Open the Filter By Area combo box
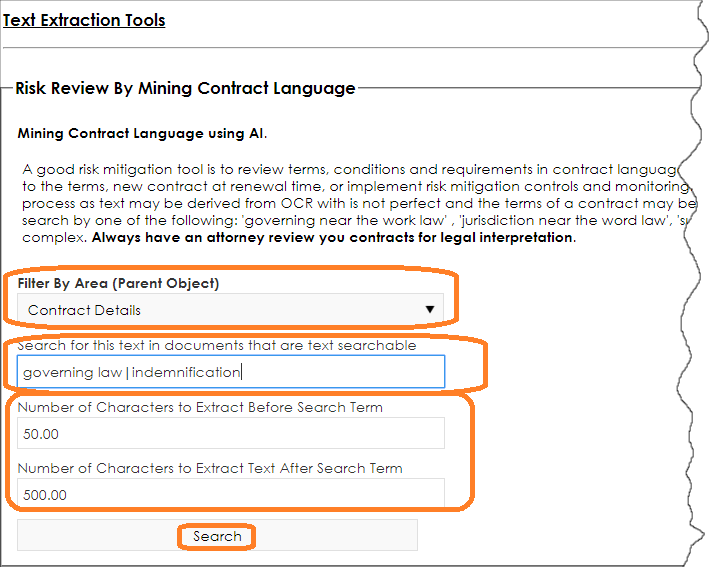The image size is (717, 567). (230, 310)
